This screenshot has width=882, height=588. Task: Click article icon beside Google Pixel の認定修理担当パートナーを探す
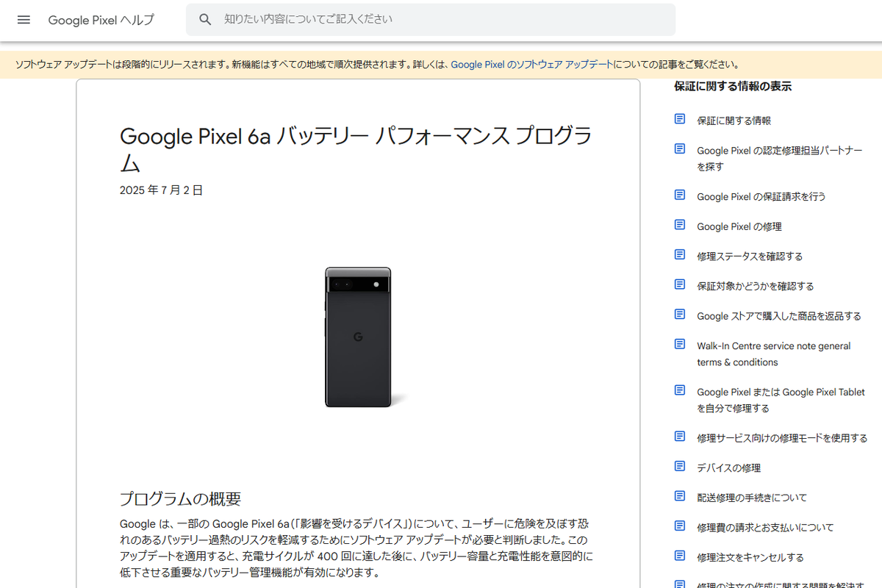coord(680,149)
